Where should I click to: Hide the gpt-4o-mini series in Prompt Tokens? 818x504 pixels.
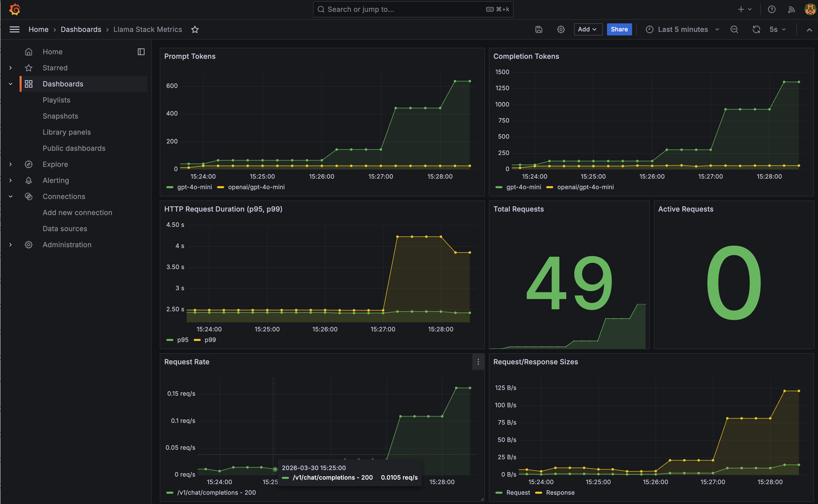click(x=195, y=187)
